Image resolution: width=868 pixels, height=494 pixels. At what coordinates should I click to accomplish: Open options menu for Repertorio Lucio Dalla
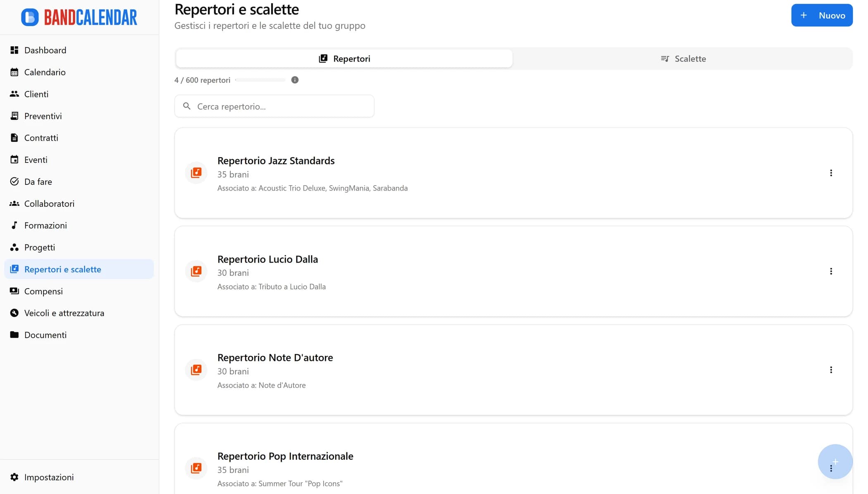[x=831, y=271]
